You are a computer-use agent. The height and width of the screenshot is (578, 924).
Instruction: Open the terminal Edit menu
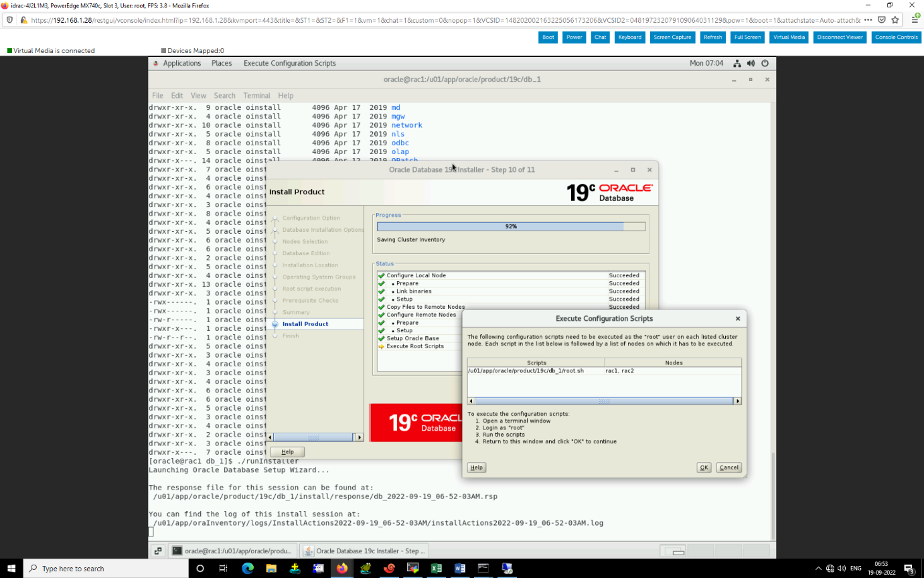177,96
